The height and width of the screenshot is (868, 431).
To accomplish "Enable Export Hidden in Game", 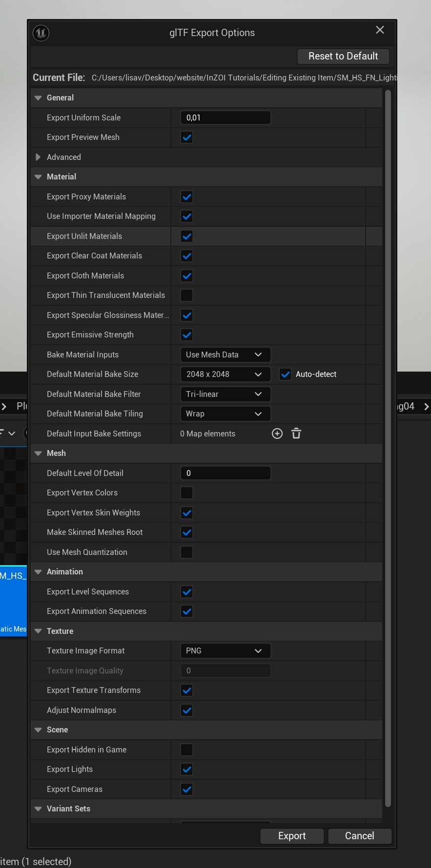I will coord(187,750).
